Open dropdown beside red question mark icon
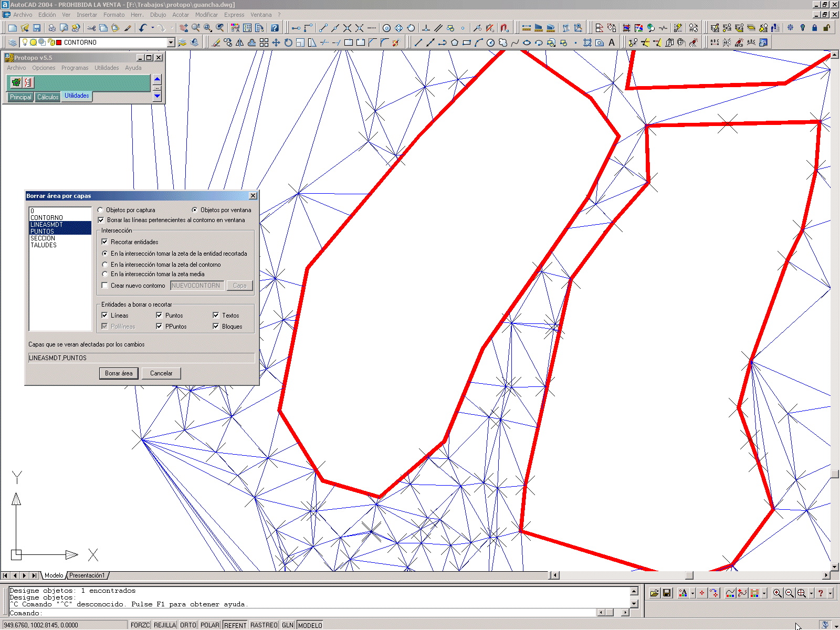The width and height of the screenshot is (840, 630). tap(831, 593)
